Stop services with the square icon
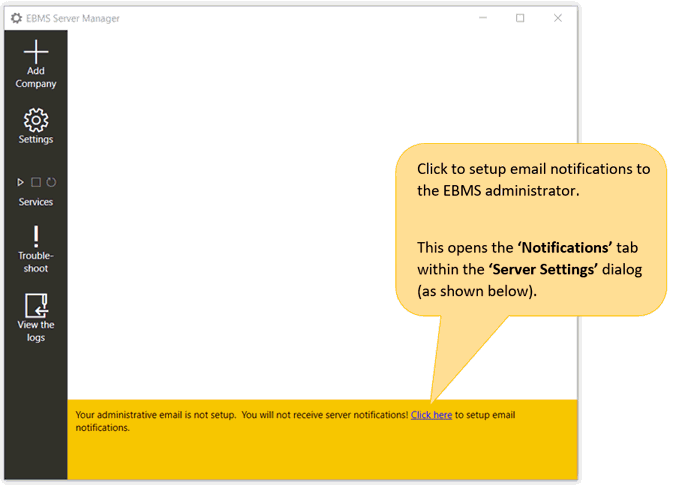 coord(36,182)
